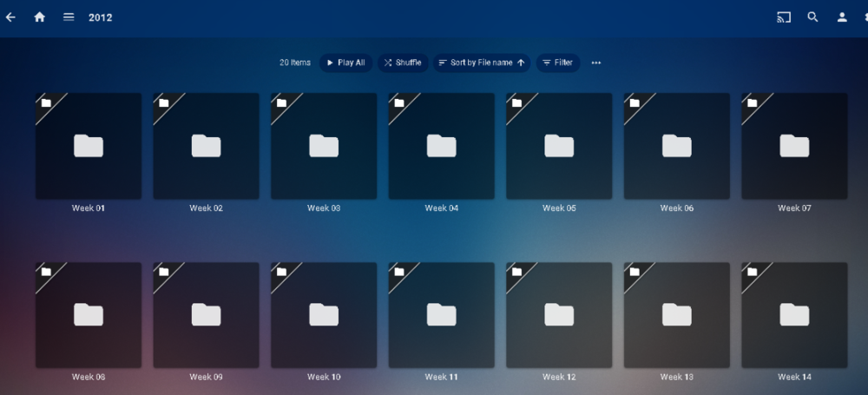Open the Week 06 folder thumbnail
The image size is (868, 395).
pos(676,146)
